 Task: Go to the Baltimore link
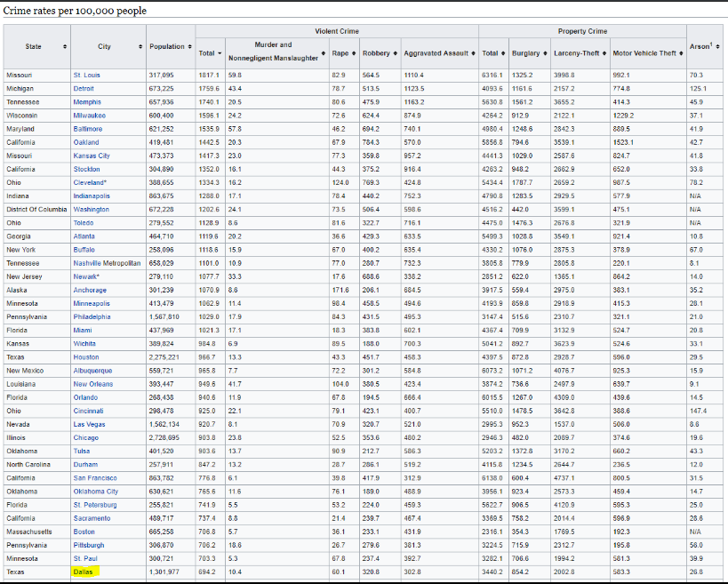pyautogui.click(x=88, y=129)
